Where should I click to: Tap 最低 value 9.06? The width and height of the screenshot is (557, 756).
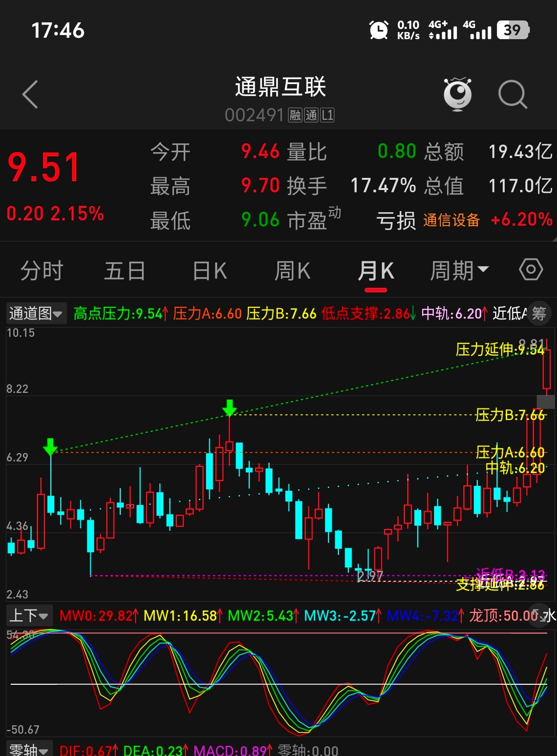pyautogui.click(x=260, y=219)
